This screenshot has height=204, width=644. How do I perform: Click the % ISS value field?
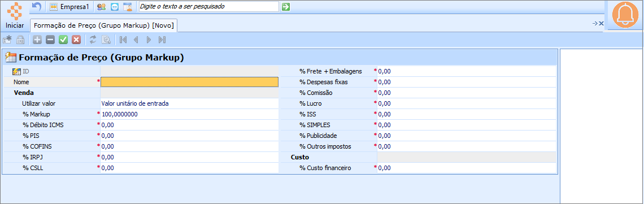(467, 114)
